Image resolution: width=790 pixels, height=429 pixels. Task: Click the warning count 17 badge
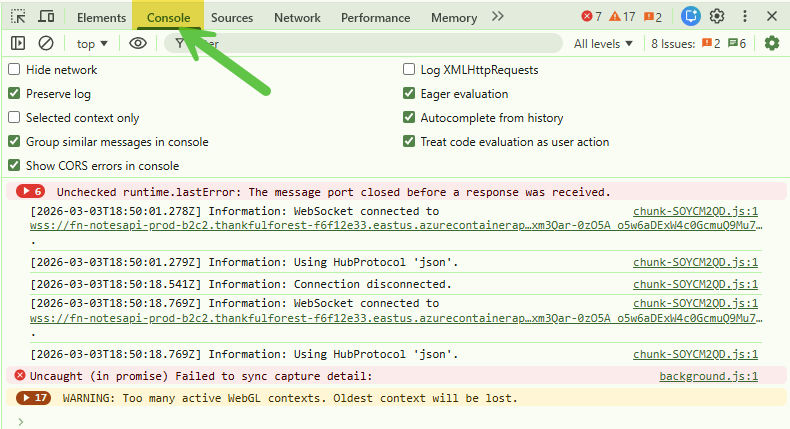coord(622,17)
